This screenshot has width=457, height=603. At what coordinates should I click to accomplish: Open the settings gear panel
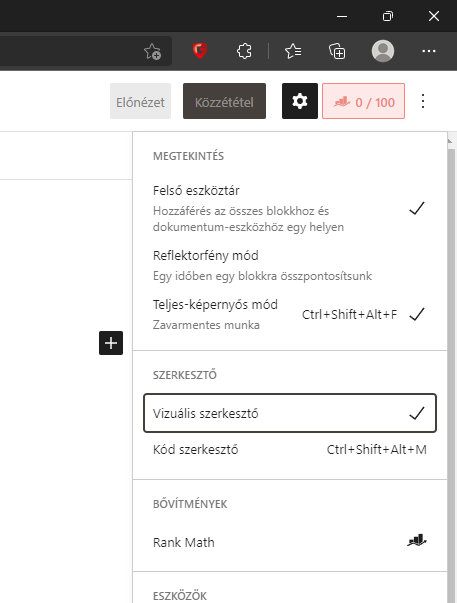click(x=300, y=101)
